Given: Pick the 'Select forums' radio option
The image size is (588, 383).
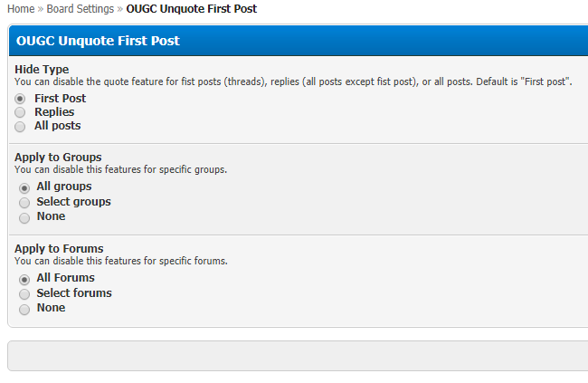Looking at the screenshot, I should (x=24, y=293).
